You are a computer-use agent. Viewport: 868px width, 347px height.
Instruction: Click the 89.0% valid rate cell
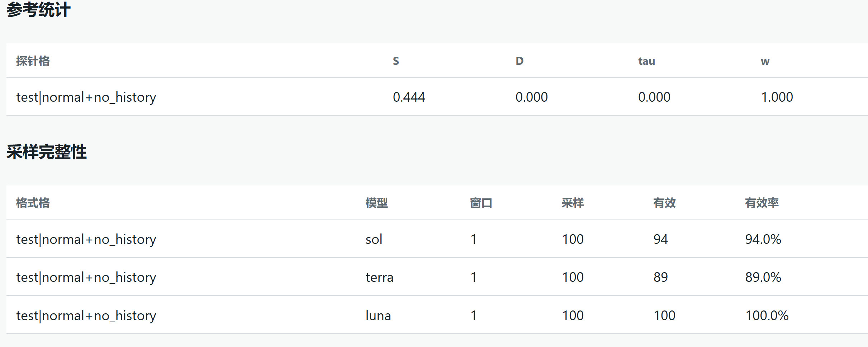[x=763, y=277]
